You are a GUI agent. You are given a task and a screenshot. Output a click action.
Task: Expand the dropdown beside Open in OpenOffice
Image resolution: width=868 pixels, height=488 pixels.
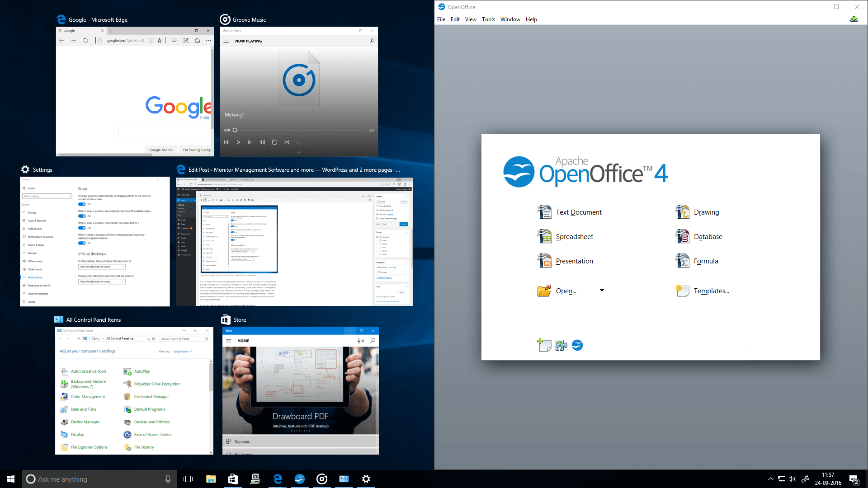pyautogui.click(x=602, y=291)
